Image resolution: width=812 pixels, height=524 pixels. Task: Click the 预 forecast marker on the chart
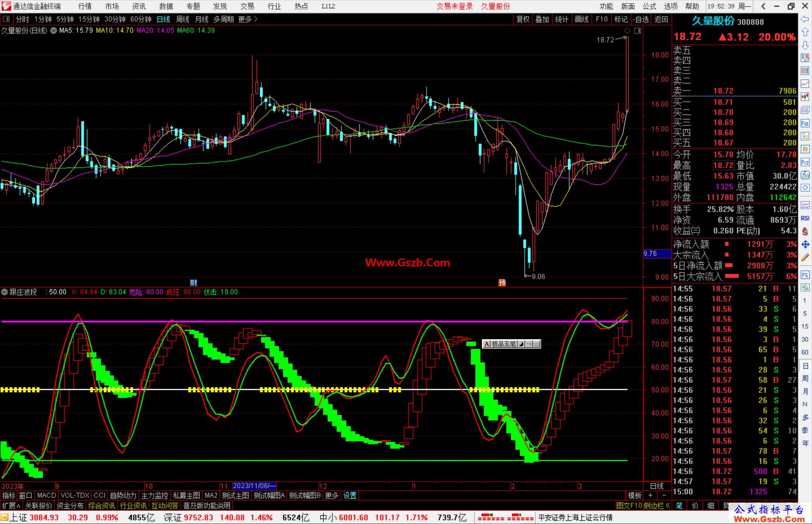click(502, 283)
